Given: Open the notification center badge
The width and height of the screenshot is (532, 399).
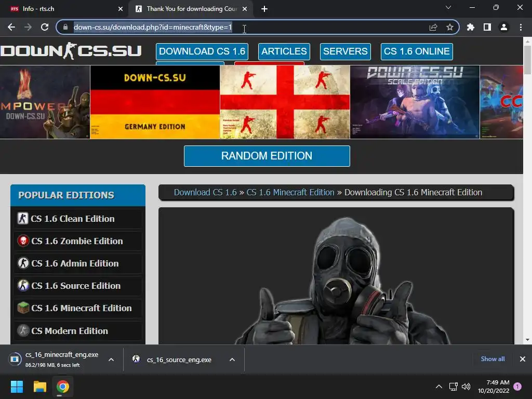Looking at the screenshot, I should pos(517,387).
